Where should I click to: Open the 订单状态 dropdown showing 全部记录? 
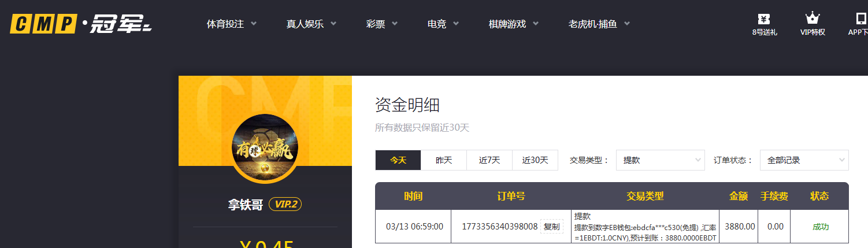[804, 160]
